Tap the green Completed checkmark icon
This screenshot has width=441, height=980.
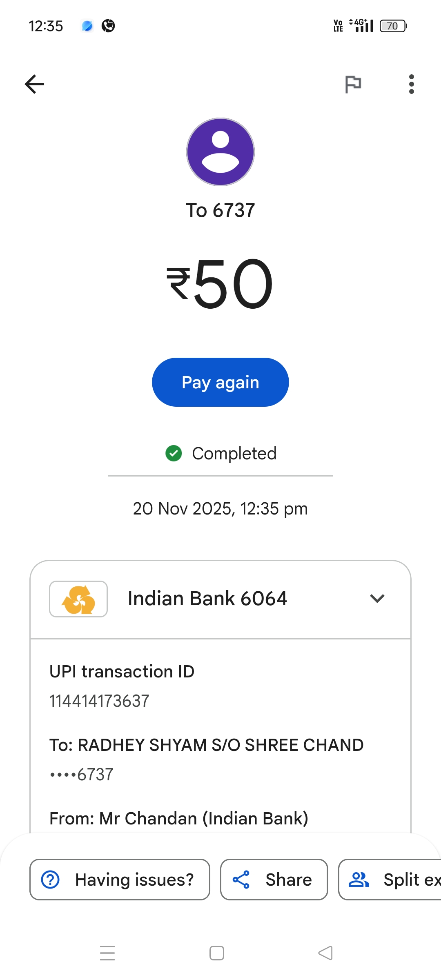(174, 453)
